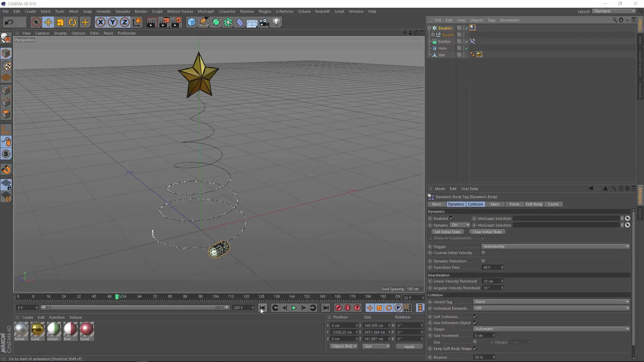
Task: Open the Cache tab
Action: click(553, 204)
